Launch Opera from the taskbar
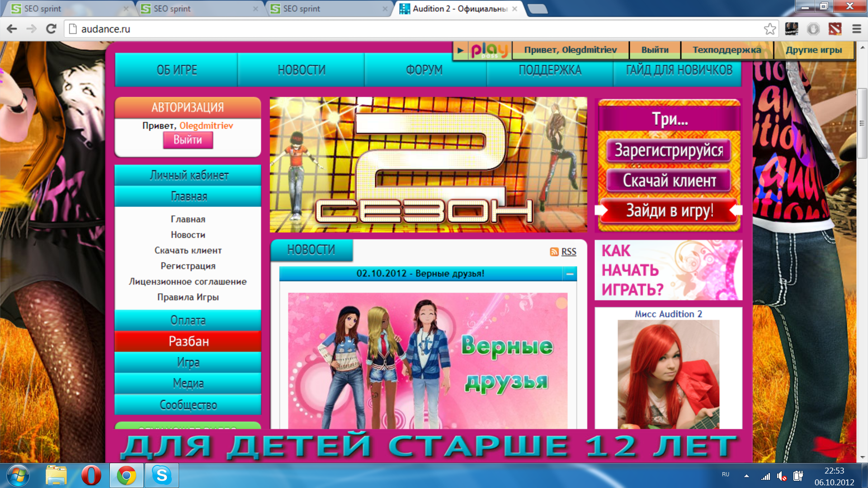Screen dimensions: 868x488 tap(91, 475)
